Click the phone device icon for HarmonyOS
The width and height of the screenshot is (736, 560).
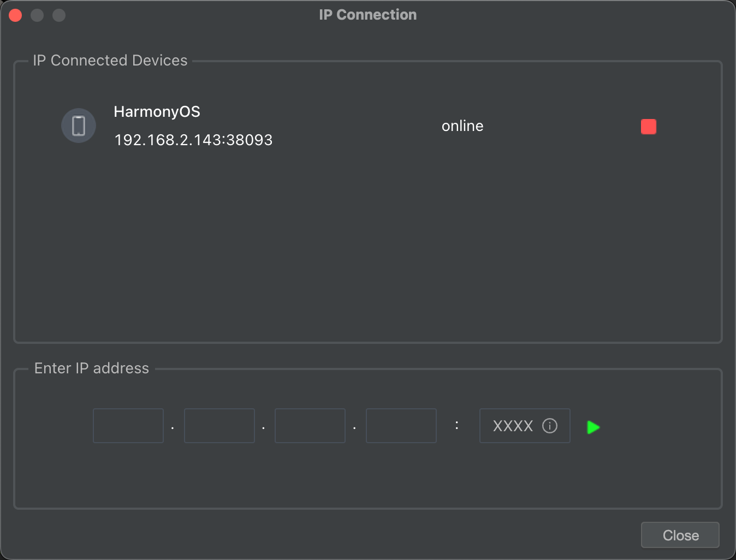[x=79, y=126]
